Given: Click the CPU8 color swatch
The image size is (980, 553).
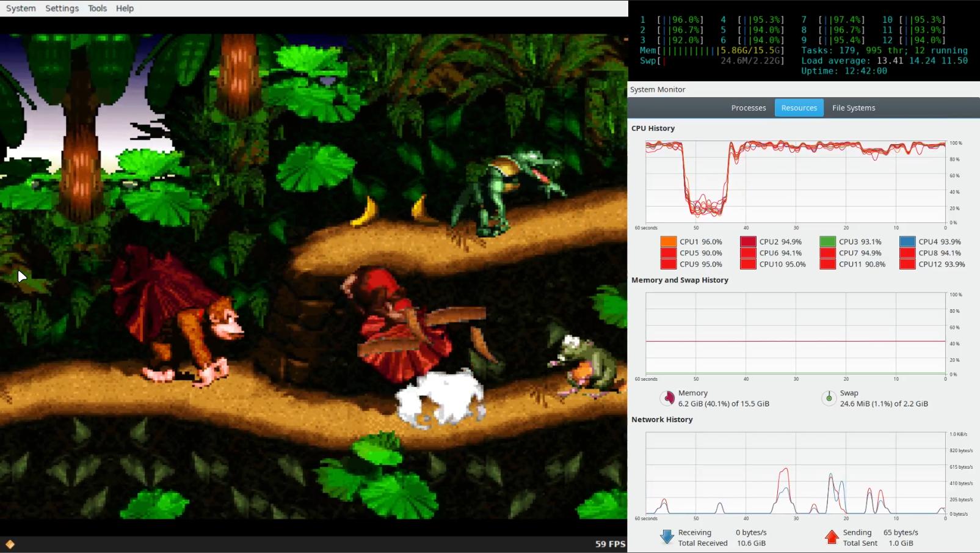Looking at the screenshot, I should [x=907, y=253].
